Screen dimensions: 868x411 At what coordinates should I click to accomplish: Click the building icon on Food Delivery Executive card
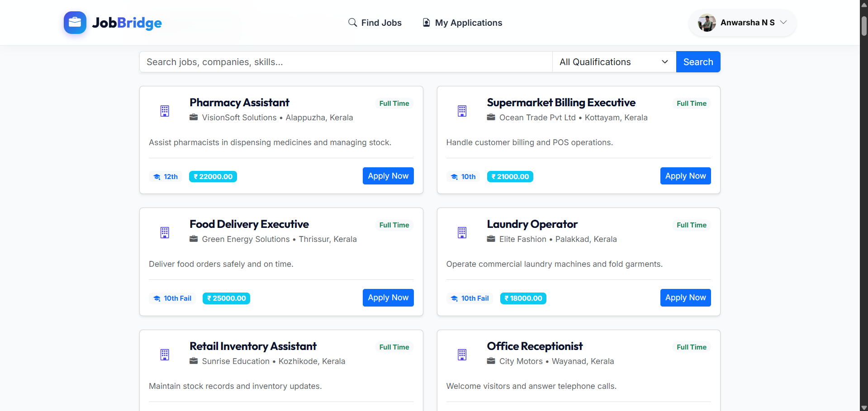coord(165,233)
